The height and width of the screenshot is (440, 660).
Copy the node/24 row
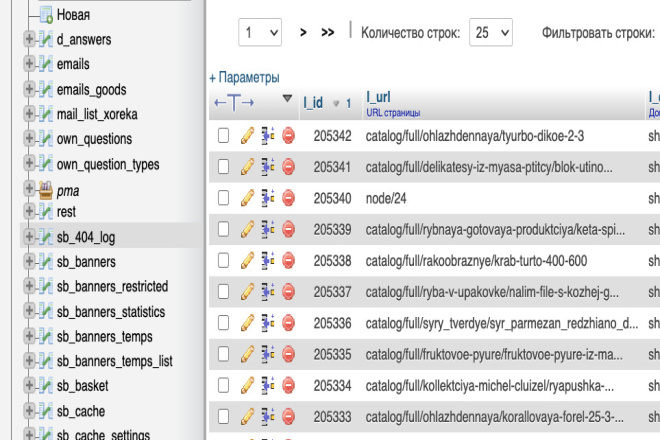(x=268, y=198)
